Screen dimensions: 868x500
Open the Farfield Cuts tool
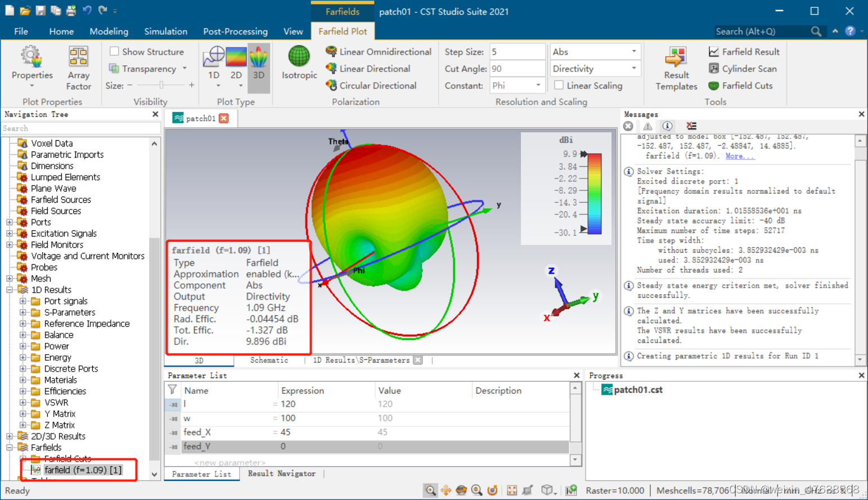(x=740, y=86)
